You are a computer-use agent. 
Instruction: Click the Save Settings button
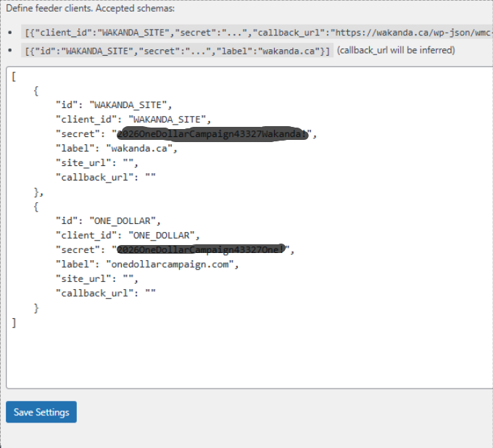[41, 412]
